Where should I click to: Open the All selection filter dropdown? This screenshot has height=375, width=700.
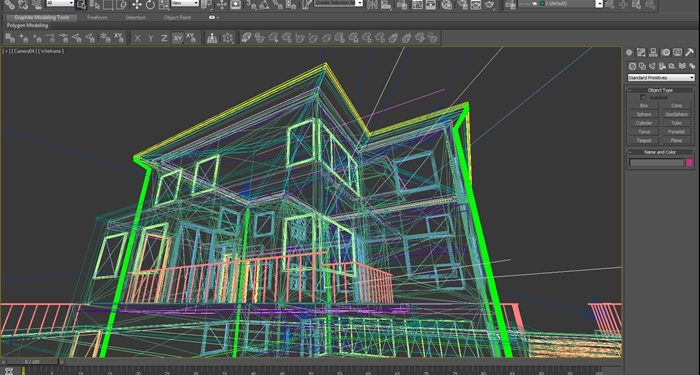pyautogui.click(x=60, y=3)
